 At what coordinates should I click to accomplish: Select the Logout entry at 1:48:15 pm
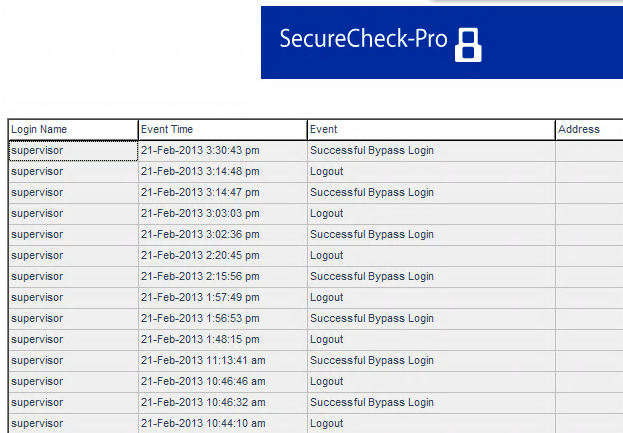click(431, 340)
